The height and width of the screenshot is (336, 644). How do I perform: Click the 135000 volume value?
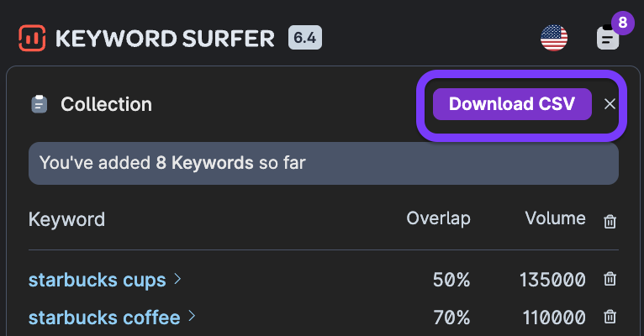pyautogui.click(x=552, y=280)
